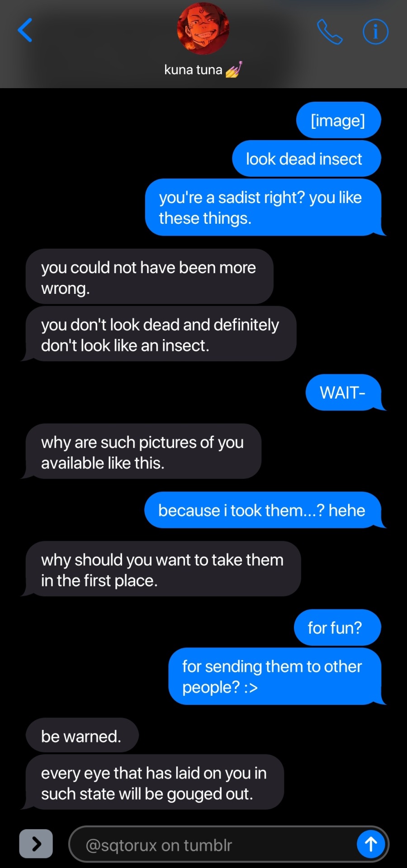The image size is (407, 868).
Task: Tap the 'be warned.' message bubble
Action: (x=82, y=736)
